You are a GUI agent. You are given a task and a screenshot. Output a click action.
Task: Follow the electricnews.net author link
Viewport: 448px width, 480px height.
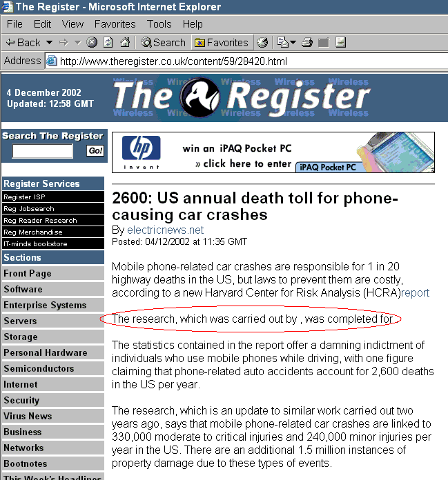165,230
